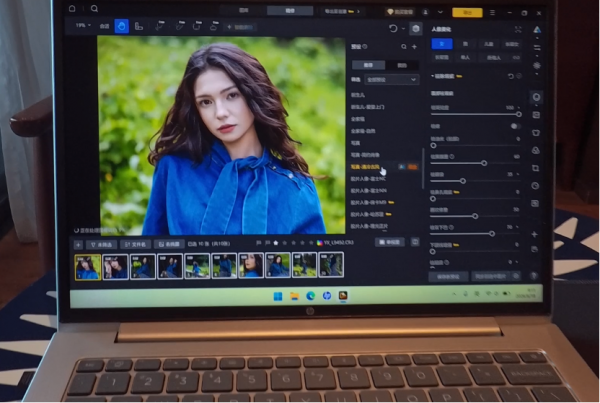Switch to the second tab in the presets panel
This screenshot has height=403, width=600.
tap(402, 65)
